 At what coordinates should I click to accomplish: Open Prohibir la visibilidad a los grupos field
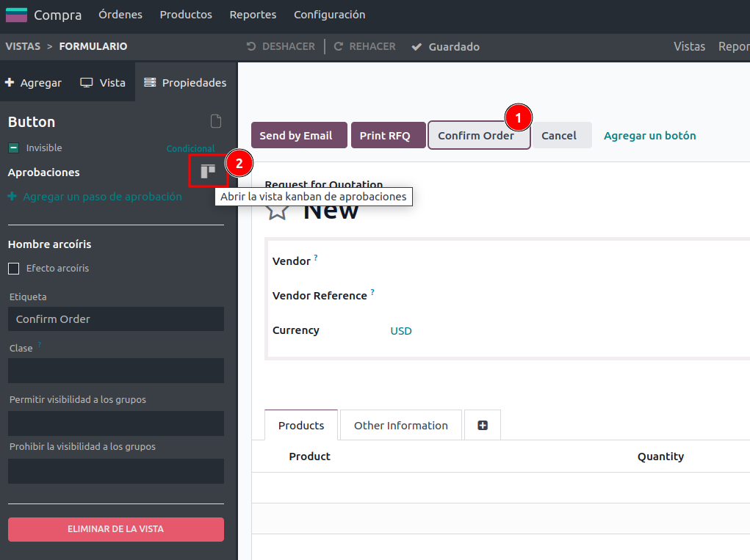click(x=116, y=471)
